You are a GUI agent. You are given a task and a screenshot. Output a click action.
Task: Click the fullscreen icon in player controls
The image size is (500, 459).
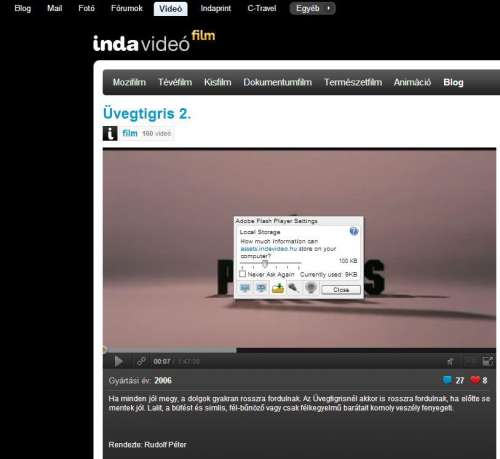coord(488,361)
